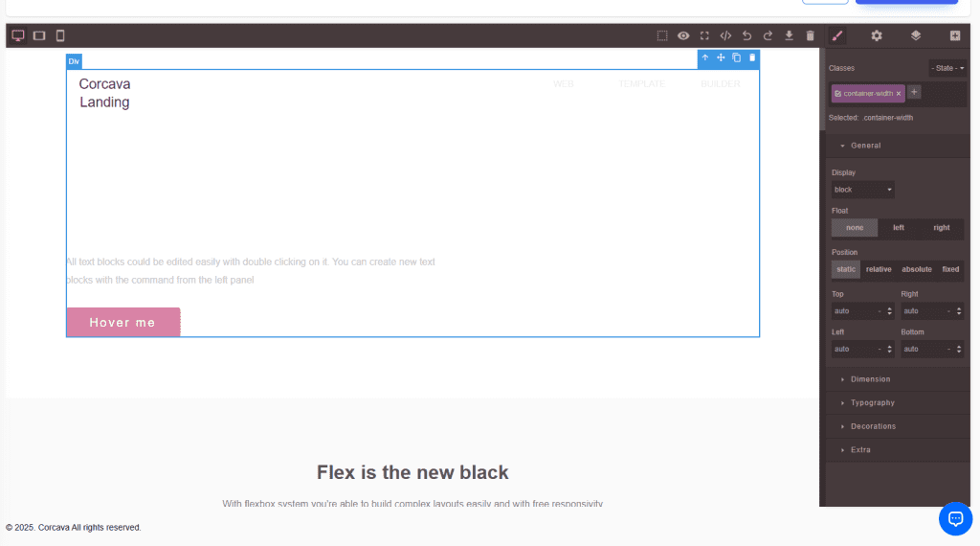This screenshot has width=980, height=546.
Task: Toggle the preview eye icon
Action: pos(683,35)
